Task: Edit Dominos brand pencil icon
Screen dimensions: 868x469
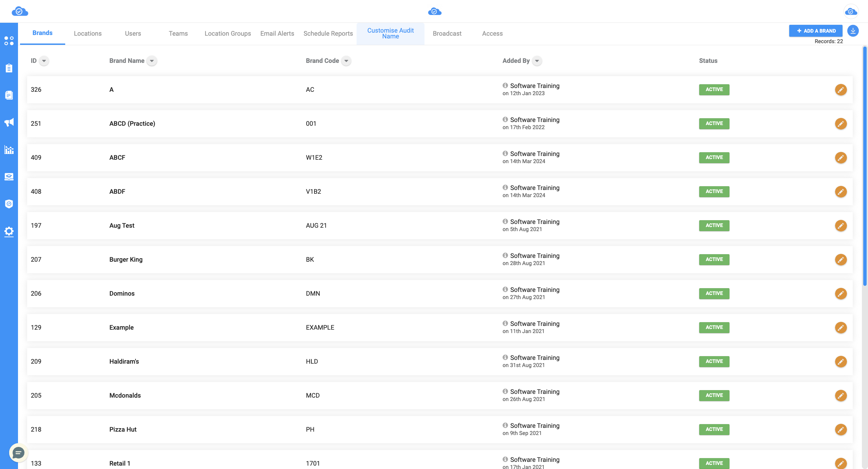Action: [841, 294]
